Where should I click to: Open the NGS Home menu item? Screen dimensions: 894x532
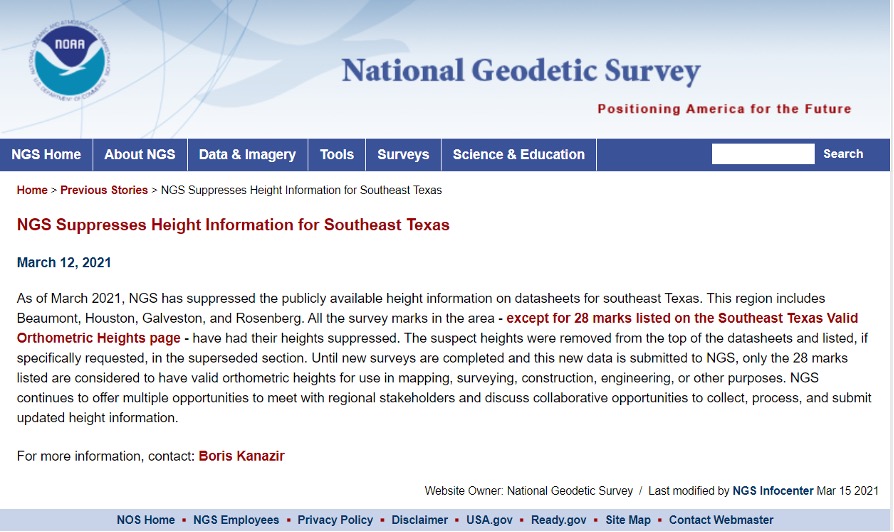(46, 154)
